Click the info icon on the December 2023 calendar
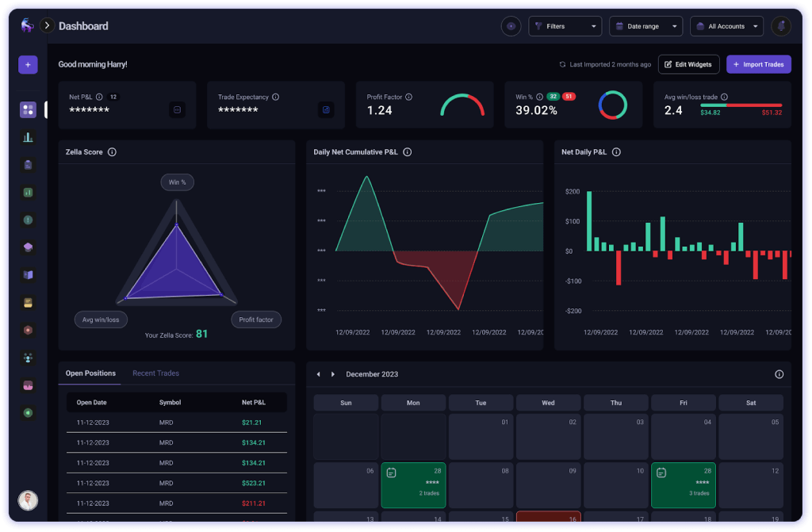The height and width of the screenshot is (532, 812). [779, 374]
